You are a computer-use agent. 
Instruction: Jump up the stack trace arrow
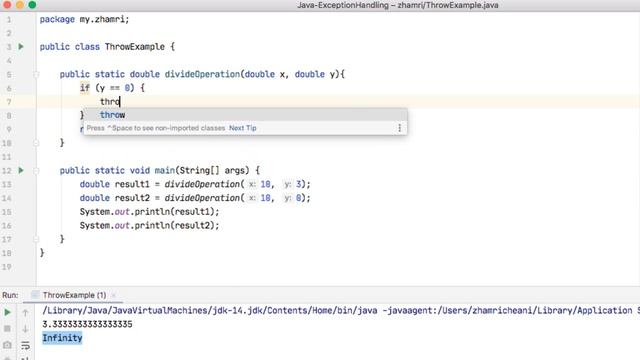click(x=25, y=313)
